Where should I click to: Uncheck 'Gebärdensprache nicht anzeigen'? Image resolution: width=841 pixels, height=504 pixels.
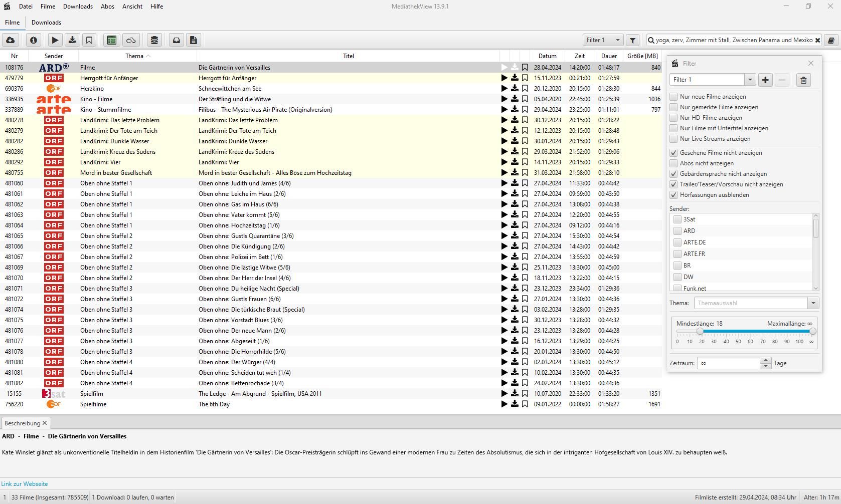point(674,174)
